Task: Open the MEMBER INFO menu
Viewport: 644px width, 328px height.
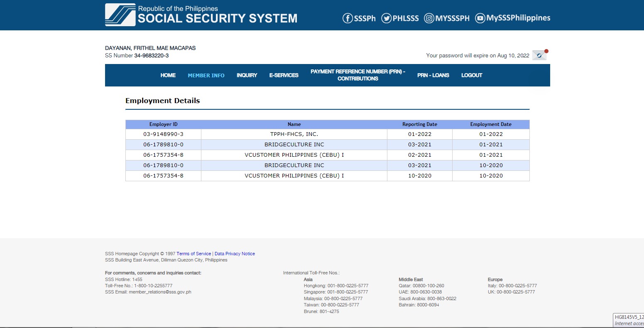Action: (206, 75)
